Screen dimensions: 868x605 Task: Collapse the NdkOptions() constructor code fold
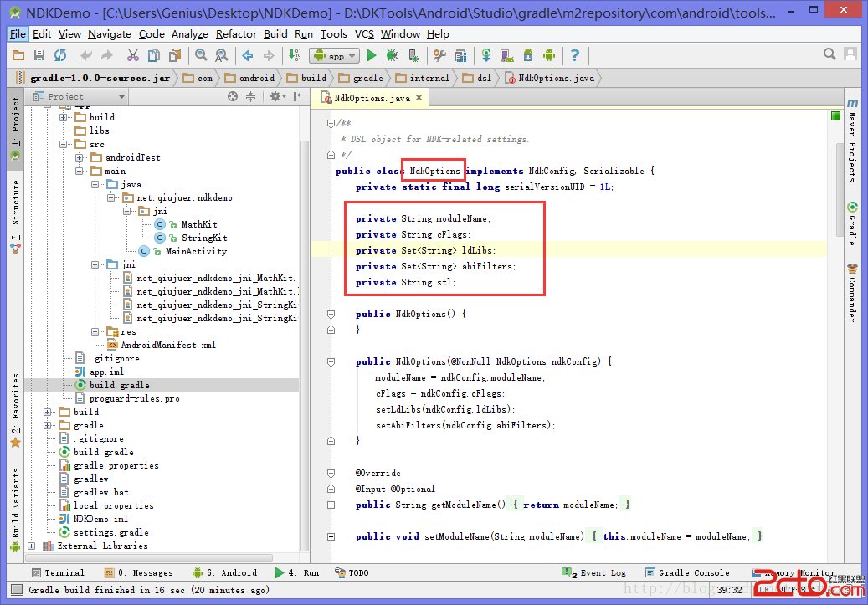[x=331, y=314]
